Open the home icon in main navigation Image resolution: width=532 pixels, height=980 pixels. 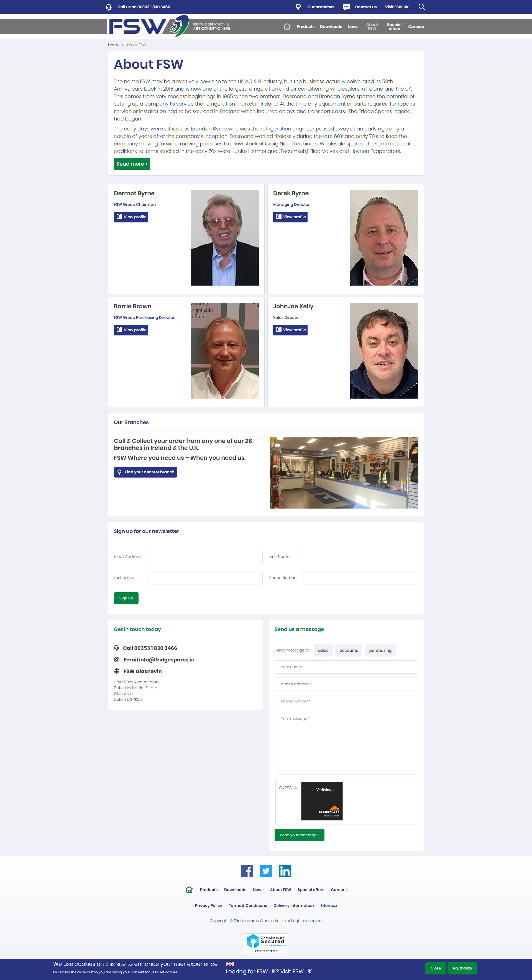(287, 27)
